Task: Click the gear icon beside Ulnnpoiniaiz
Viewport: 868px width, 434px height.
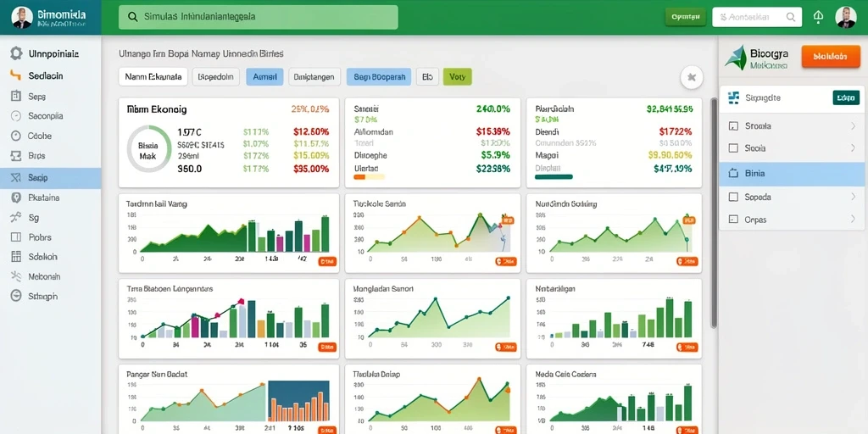Action: 16,53
